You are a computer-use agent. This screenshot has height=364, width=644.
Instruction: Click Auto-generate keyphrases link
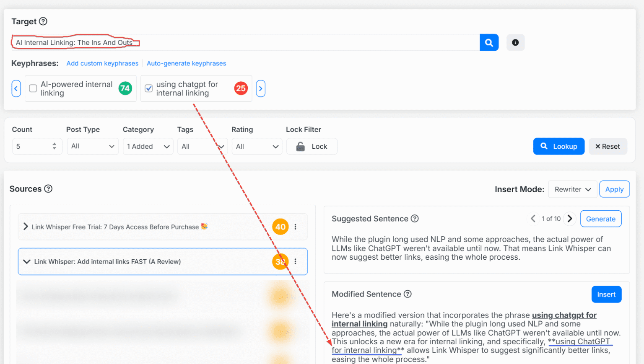click(x=186, y=63)
